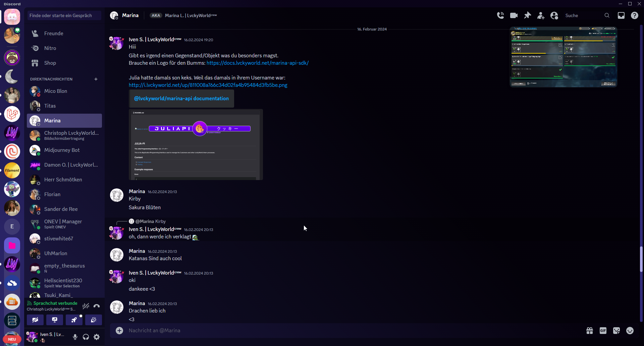
Task: Toggle camera in the voice panel
Action: 35,320
